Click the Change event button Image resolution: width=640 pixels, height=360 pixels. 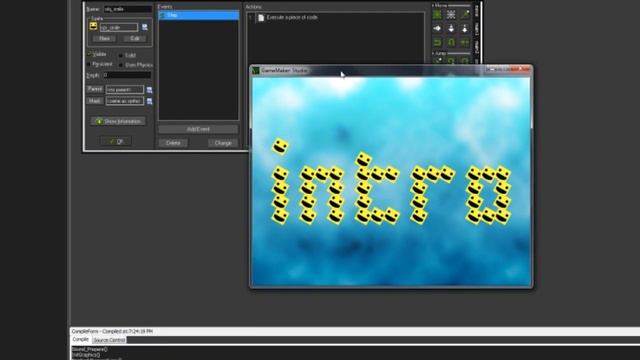click(x=223, y=143)
